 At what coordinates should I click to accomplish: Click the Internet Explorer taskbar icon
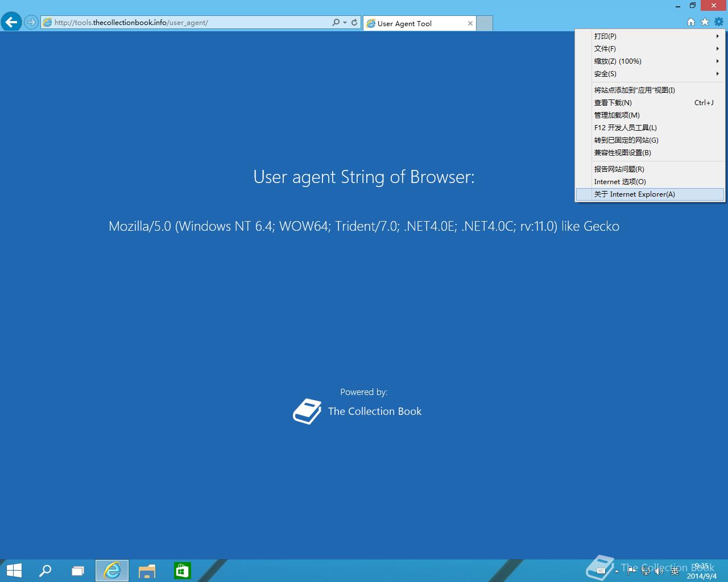pos(112,571)
